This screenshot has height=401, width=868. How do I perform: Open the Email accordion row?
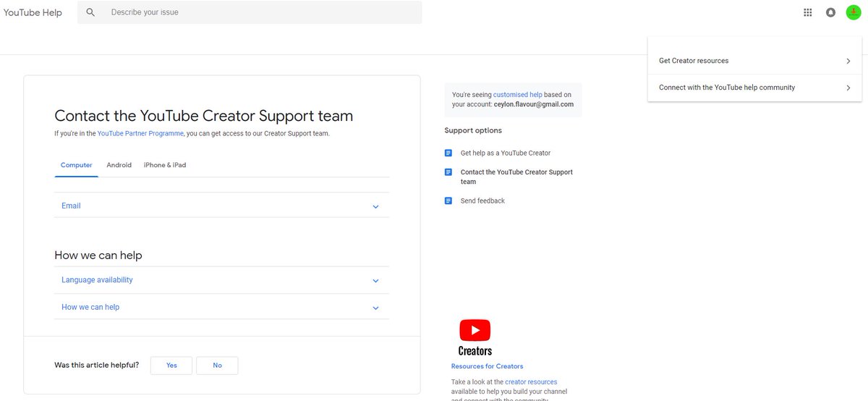[x=221, y=206]
